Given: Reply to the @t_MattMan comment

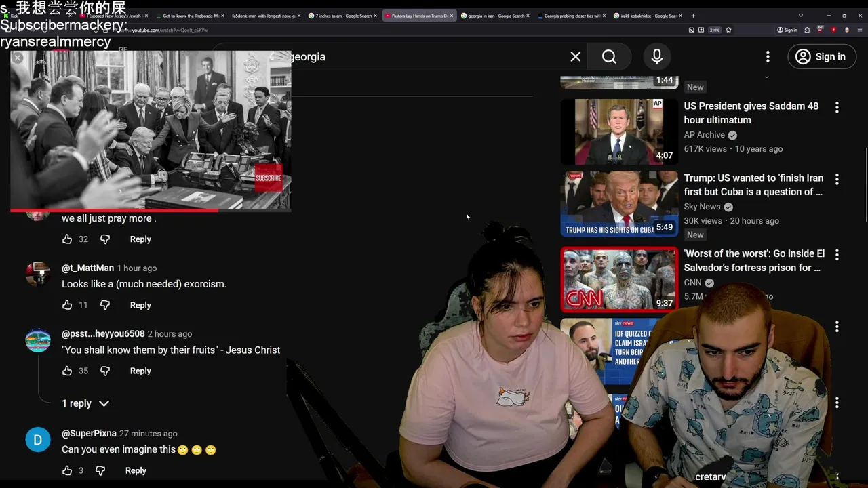Looking at the screenshot, I should [x=140, y=305].
